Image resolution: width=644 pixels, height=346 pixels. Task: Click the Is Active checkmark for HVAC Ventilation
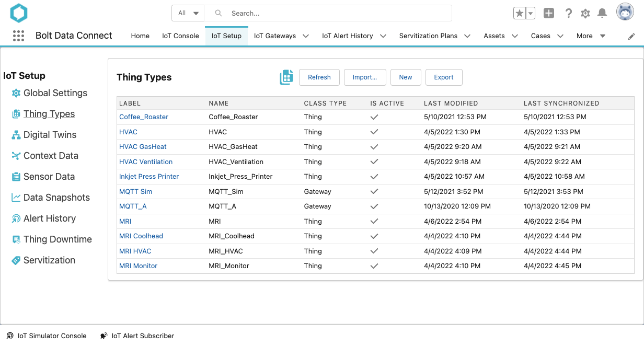tap(374, 162)
